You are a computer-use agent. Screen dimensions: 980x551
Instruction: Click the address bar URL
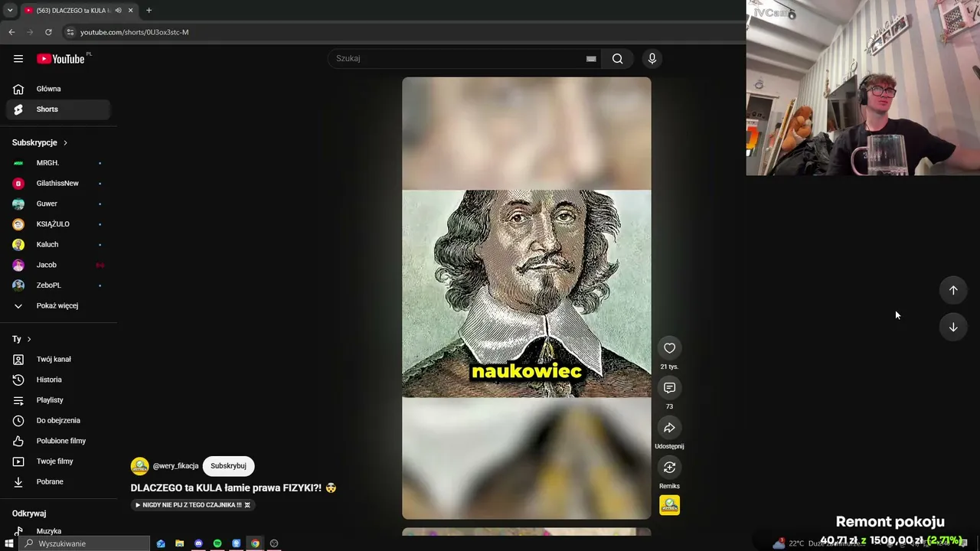tap(134, 32)
